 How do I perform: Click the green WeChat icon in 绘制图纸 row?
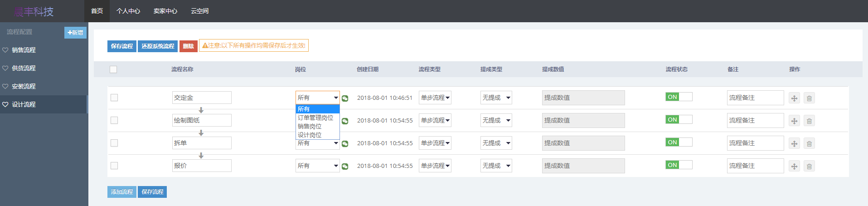(345, 121)
